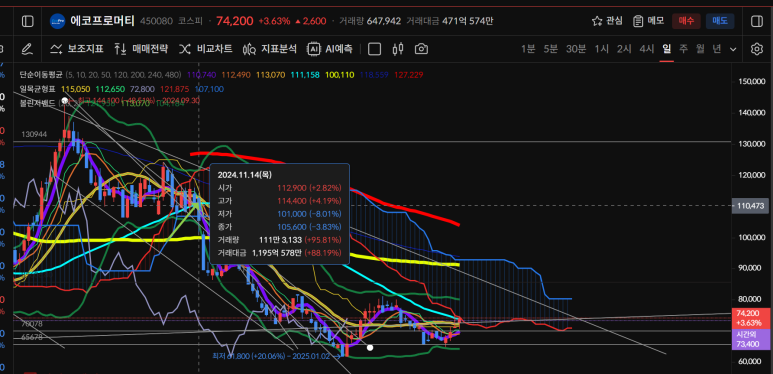Click the white marker dot near 최고 label

[64, 101]
